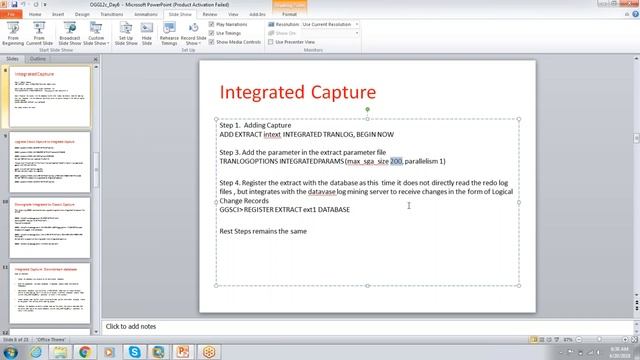
Task: Switch to Reading View icon
Action: [x=549, y=340]
